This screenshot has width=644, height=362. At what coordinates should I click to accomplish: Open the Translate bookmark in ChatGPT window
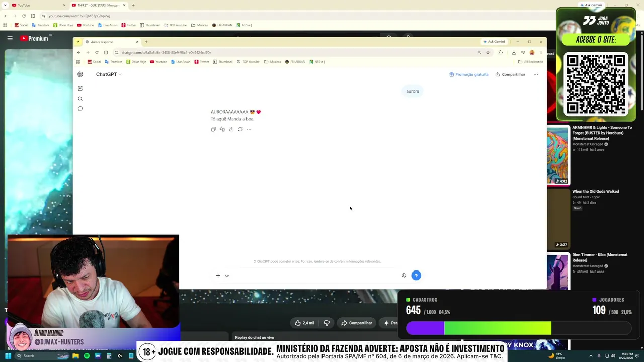point(113,62)
